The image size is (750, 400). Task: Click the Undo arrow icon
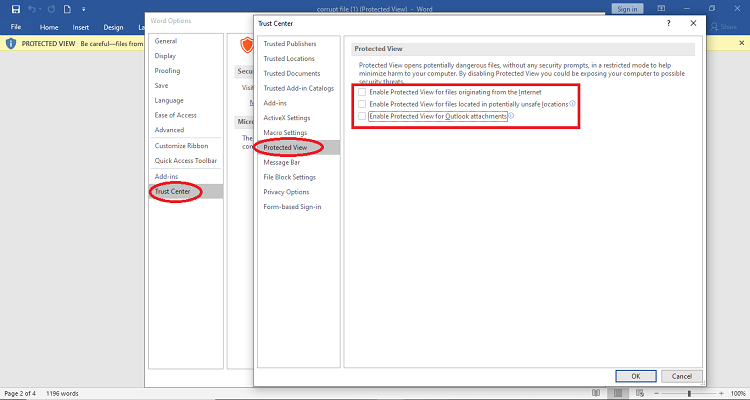pyautogui.click(x=32, y=9)
